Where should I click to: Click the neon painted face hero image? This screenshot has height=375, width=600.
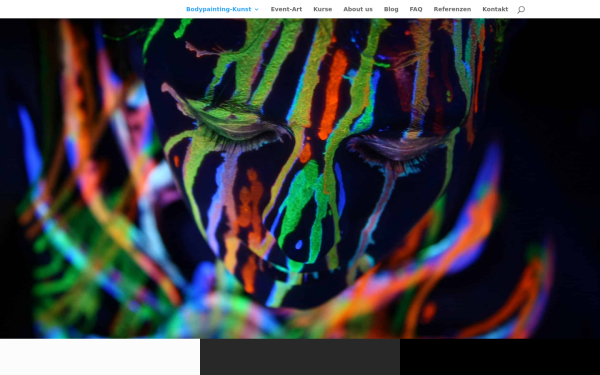300,178
